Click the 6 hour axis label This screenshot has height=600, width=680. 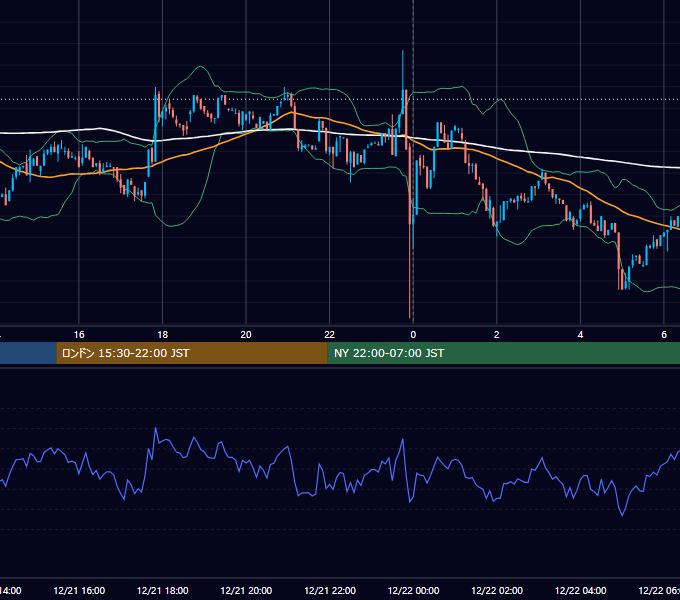point(664,335)
